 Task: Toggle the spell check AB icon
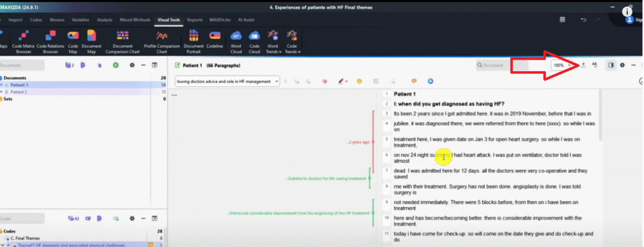[594, 65]
